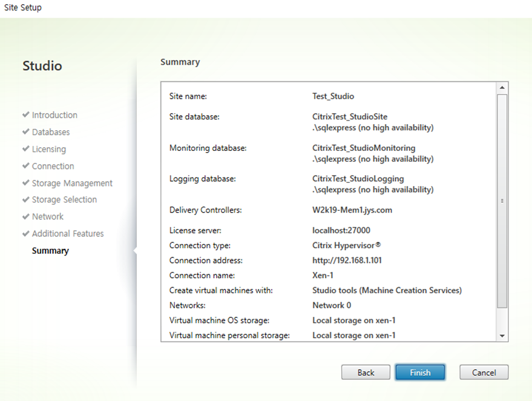Click the W2k19-Mem1.jys.com controller value
This screenshot has height=401, width=532.
(x=352, y=210)
